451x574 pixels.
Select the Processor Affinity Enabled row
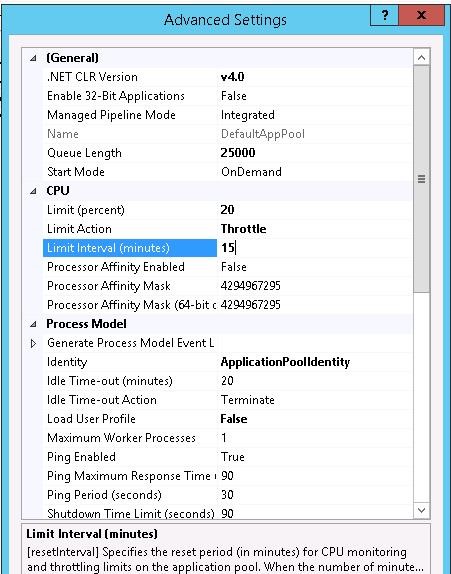tap(227, 267)
